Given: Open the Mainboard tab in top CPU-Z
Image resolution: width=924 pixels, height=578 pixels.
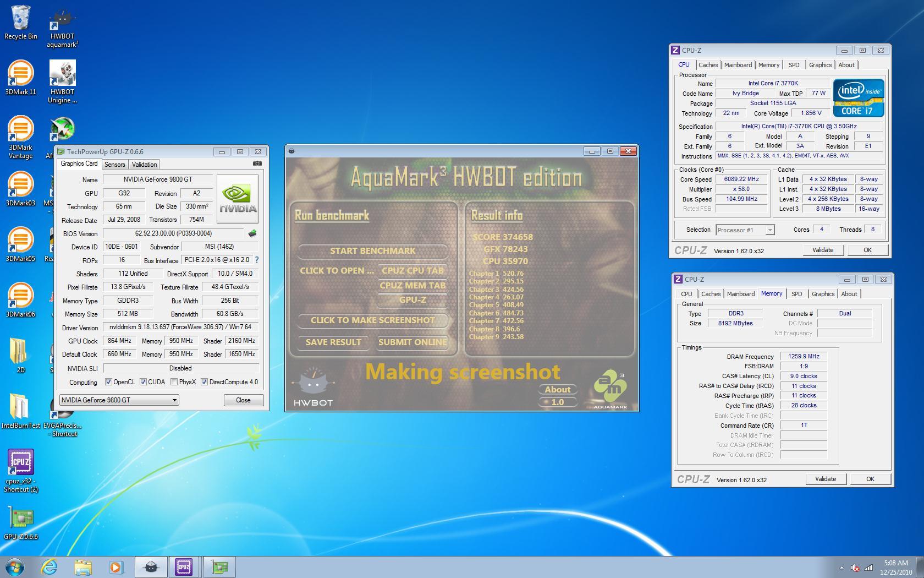Looking at the screenshot, I should point(738,65).
